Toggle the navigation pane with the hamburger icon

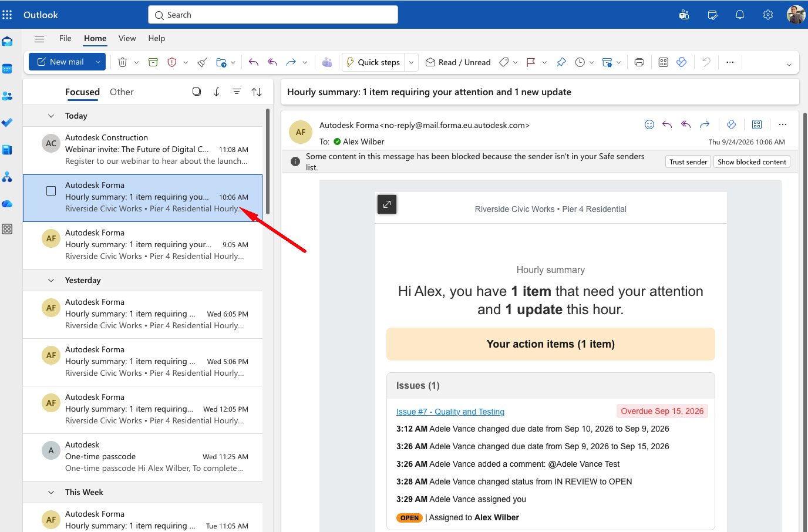pos(39,39)
